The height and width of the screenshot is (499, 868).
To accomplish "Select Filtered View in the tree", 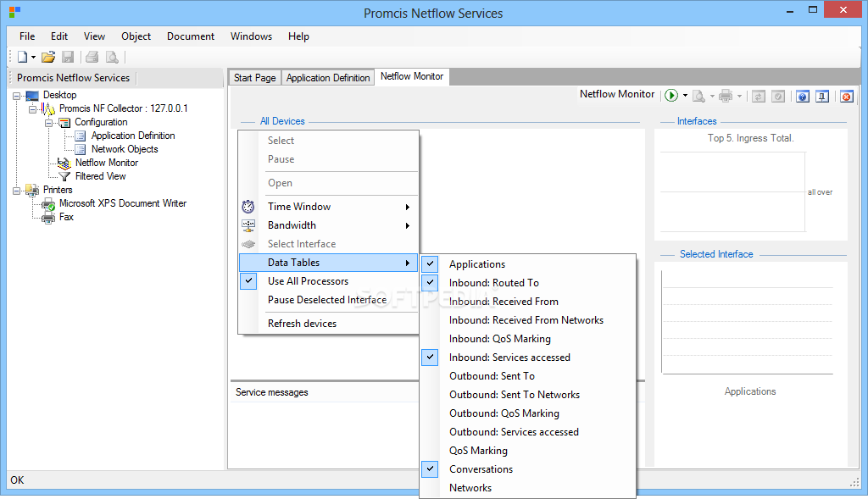I will point(101,176).
